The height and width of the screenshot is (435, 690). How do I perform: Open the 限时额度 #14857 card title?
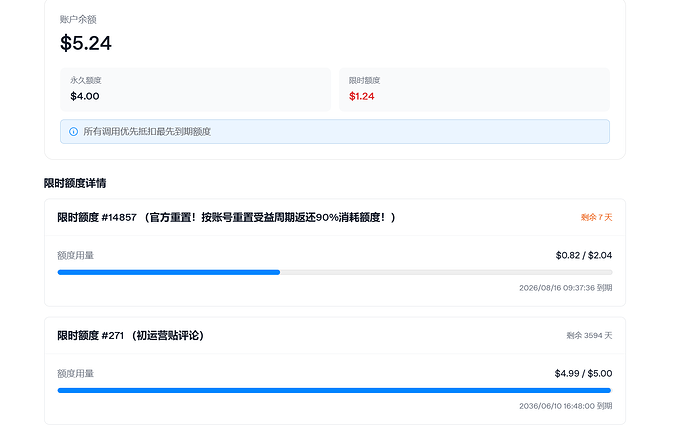227,217
